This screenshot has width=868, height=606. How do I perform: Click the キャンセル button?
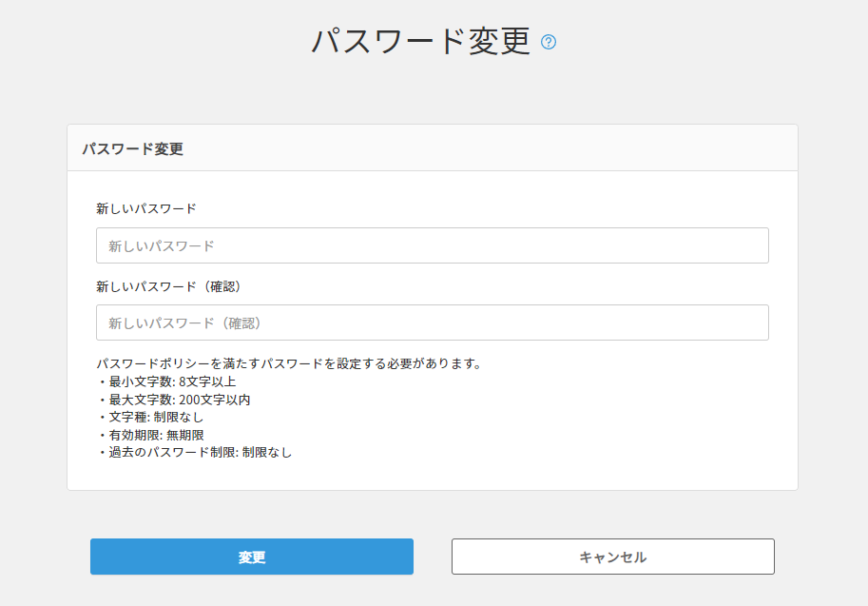coord(613,557)
